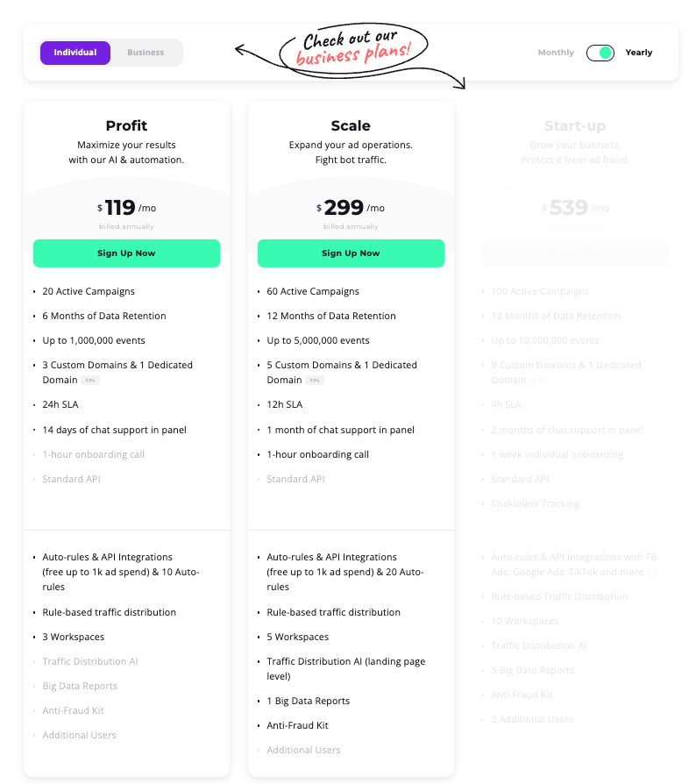Toggle the Monthly/Yearly billing switch
The height and width of the screenshot is (784, 696).
coord(600,53)
